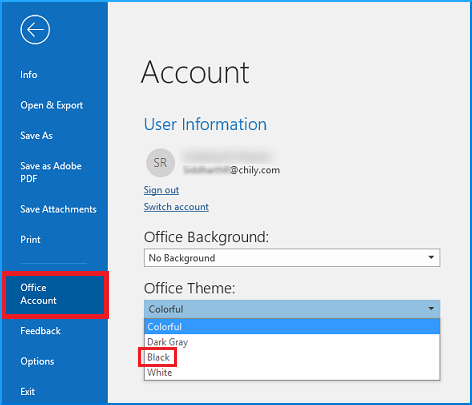Select the Colorful theme option

[x=292, y=327]
